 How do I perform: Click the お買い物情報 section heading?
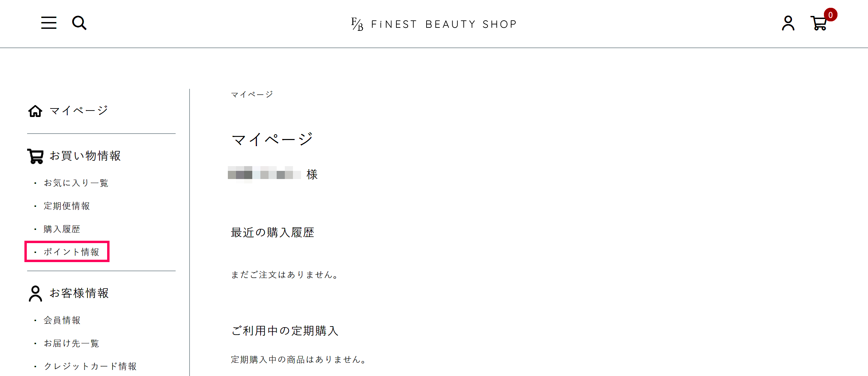coord(85,156)
